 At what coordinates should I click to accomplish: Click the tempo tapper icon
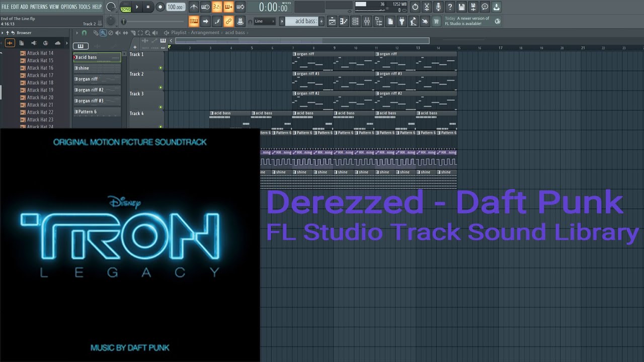(x=413, y=21)
